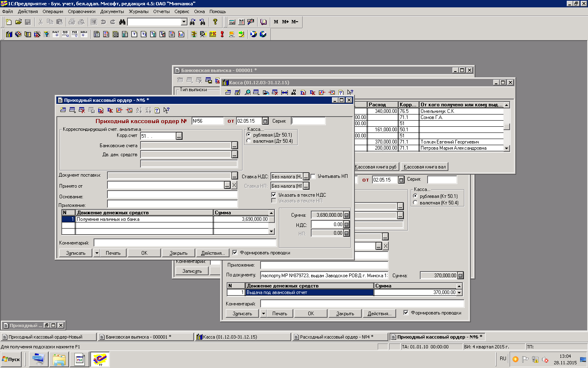Open the Операции menu
This screenshot has height=368, width=588.
pos(53,11)
